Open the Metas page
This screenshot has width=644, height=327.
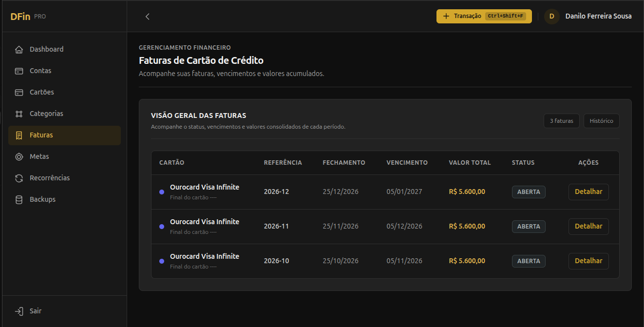[x=64, y=156]
